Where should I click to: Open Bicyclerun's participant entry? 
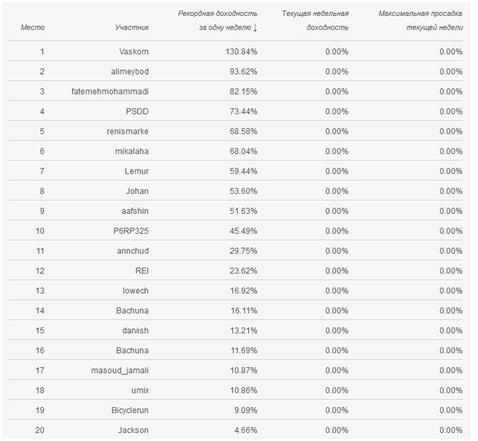(130, 410)
